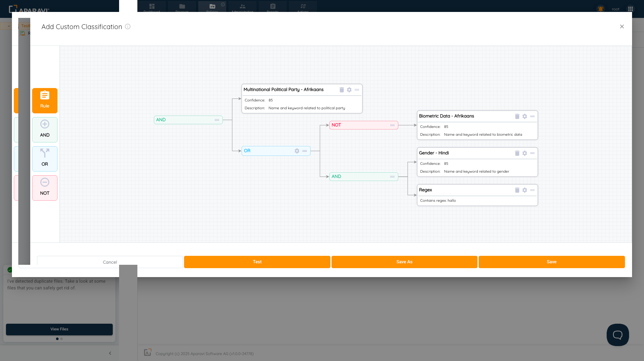
Task: Delete the Multinational Political Party rule
Action: [342, 90]
